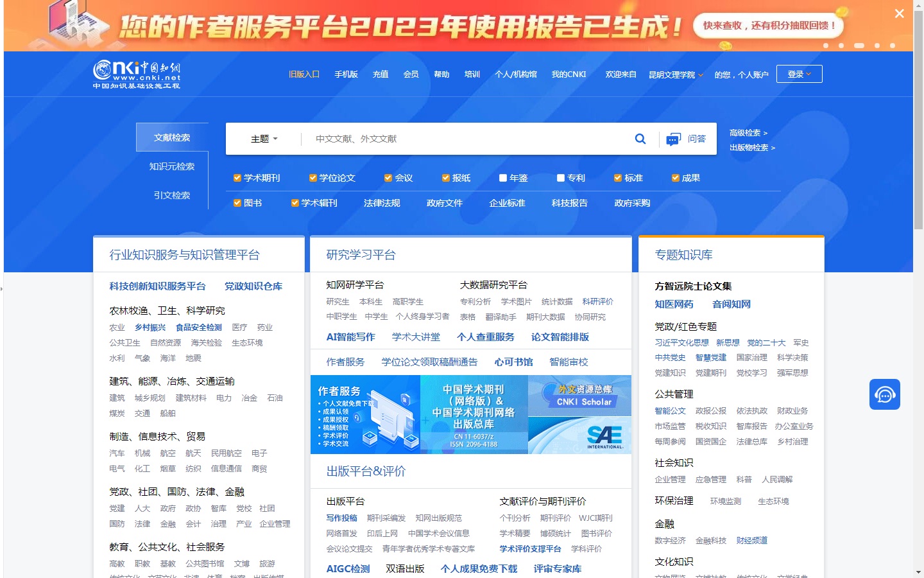Open the customer service headset icon
The height and width of the screenshot is (578, 924).
885,394
